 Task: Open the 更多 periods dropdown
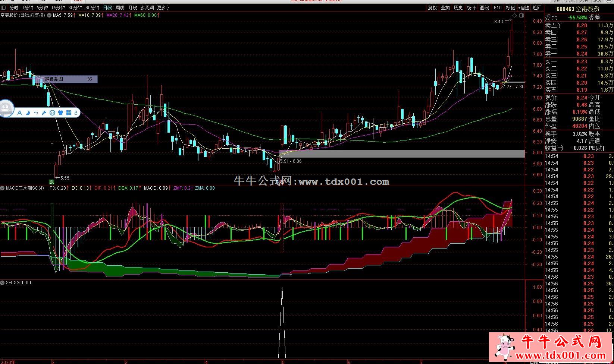[163, 7]
